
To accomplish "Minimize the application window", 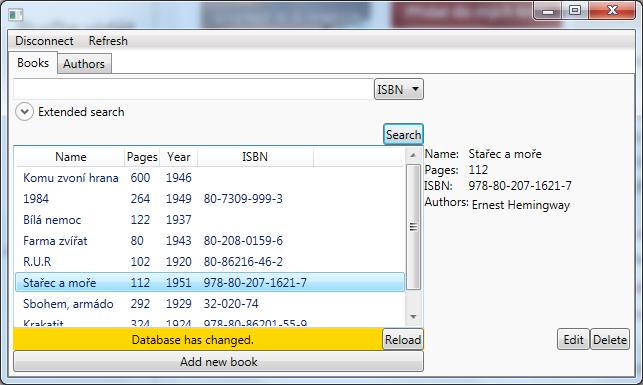I will (547, 11).
